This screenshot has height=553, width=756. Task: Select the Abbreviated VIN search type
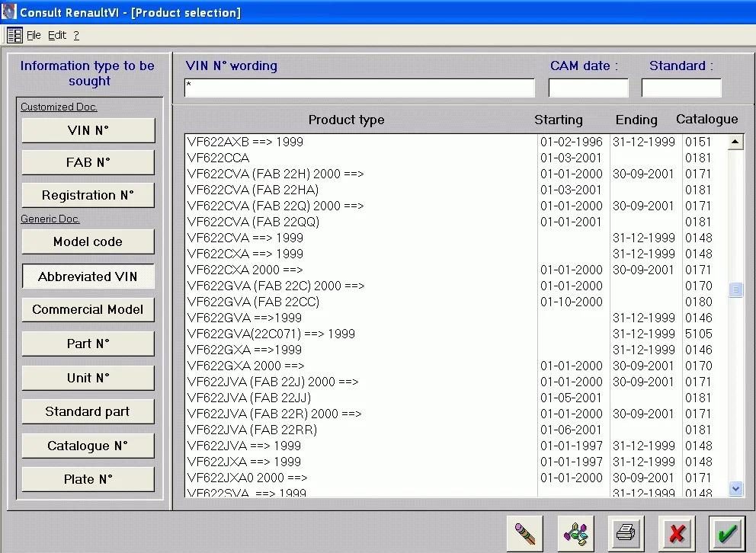(88, 276)
